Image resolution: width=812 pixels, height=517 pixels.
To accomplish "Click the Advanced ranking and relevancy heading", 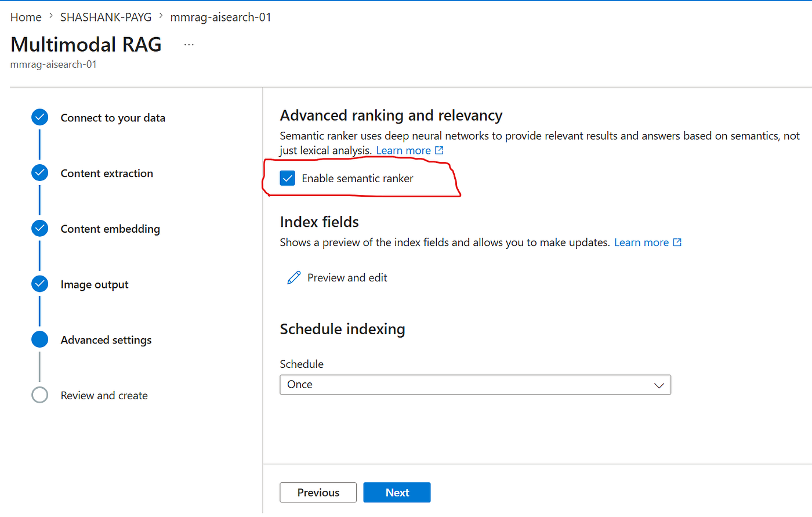I will pyautogui.click(x=391, y=116).
